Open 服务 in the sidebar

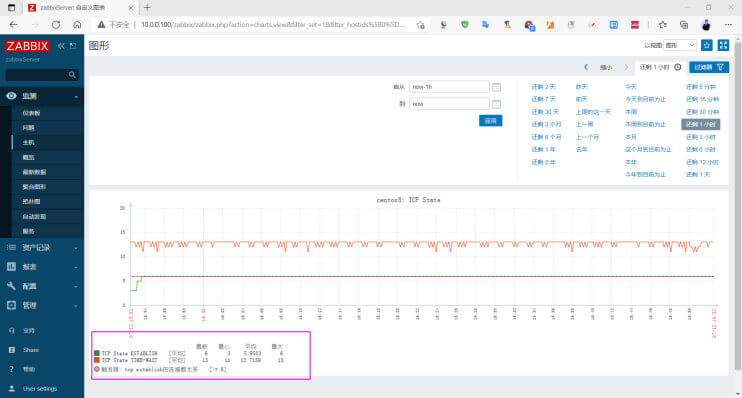click(28, 231)
